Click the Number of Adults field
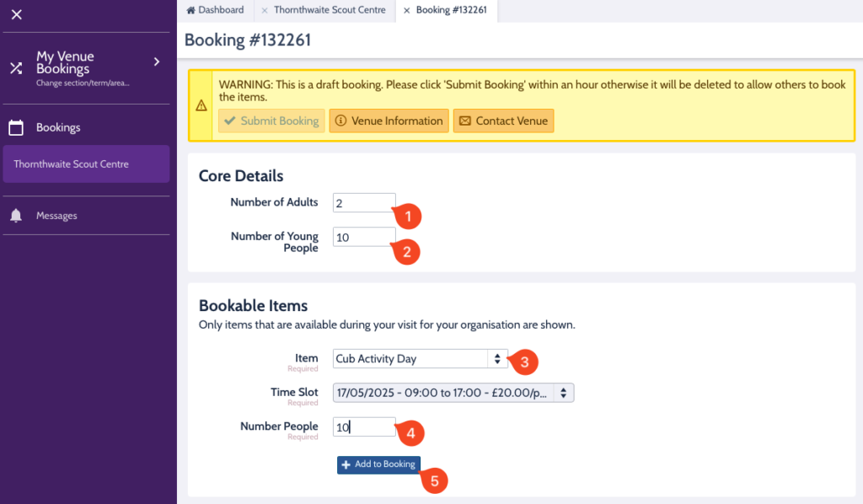The width and height of the screenshot is (863, 504). pyautogui.click(x=363, y=203)
